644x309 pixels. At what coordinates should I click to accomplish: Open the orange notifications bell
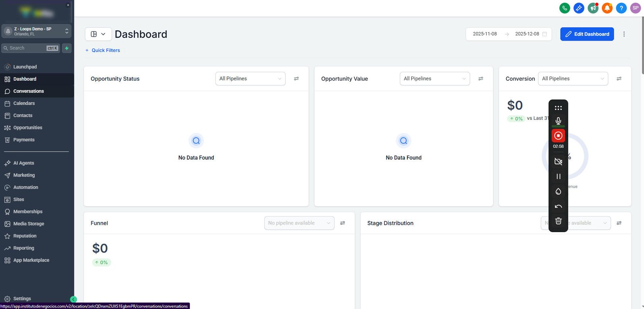pos(607,8)
